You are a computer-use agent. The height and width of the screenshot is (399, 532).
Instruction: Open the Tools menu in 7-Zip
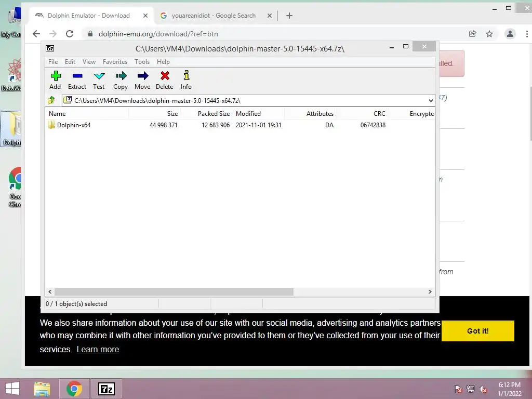tap(142, 62)
